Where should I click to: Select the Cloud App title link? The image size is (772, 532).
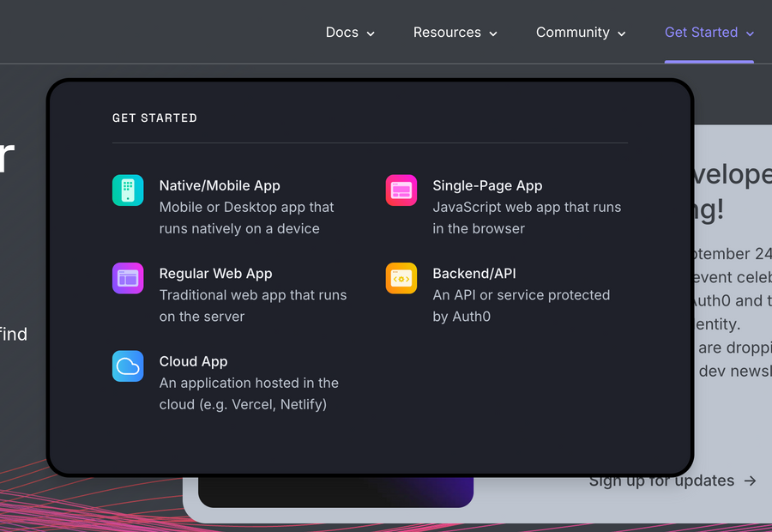193,361
